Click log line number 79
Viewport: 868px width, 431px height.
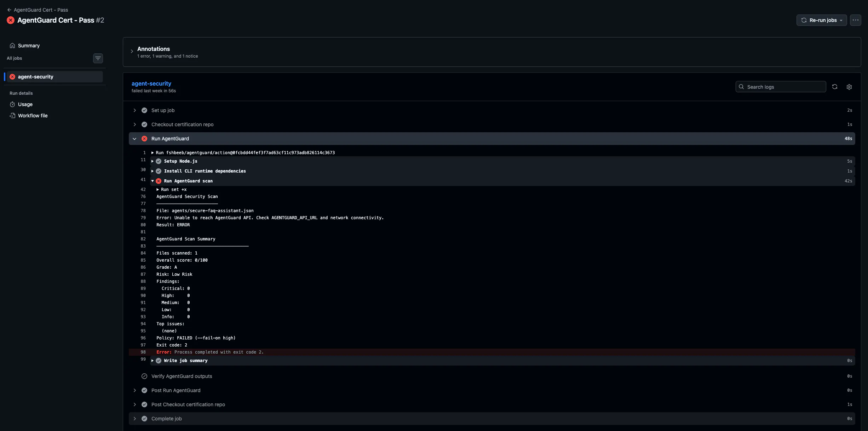143,218
